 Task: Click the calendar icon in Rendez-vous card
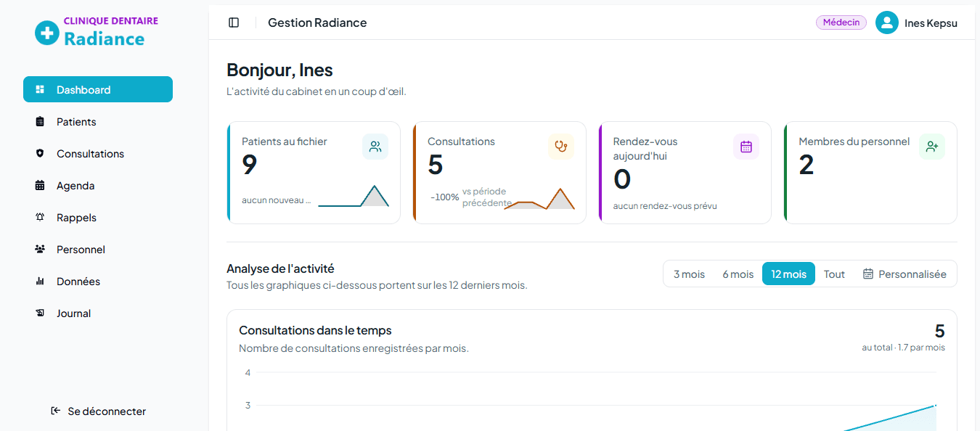coord(746,147)
